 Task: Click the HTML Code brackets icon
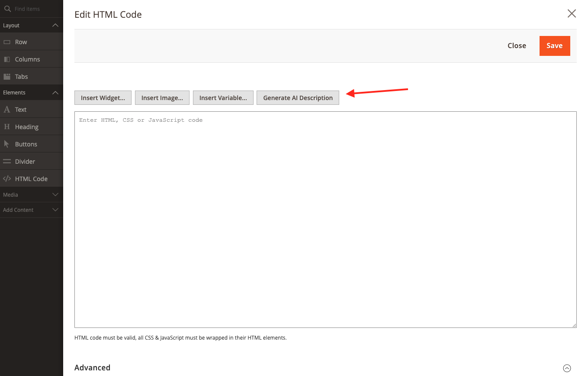(7, 179)
